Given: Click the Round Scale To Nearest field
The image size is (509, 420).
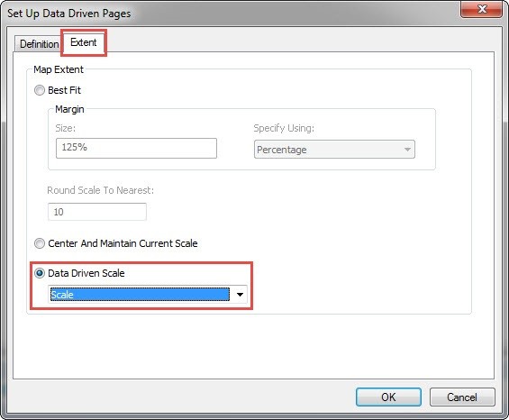Looking at the screenshot, I should tap(97, 212).
